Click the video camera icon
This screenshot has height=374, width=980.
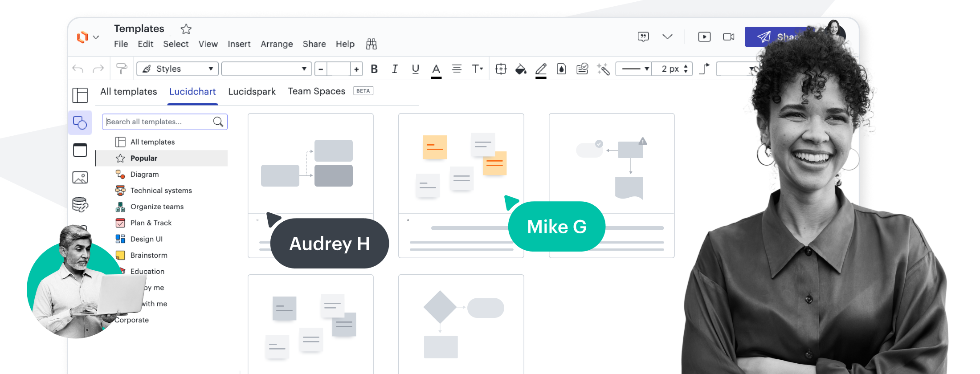pyautogui.click(x=729, y=37)
